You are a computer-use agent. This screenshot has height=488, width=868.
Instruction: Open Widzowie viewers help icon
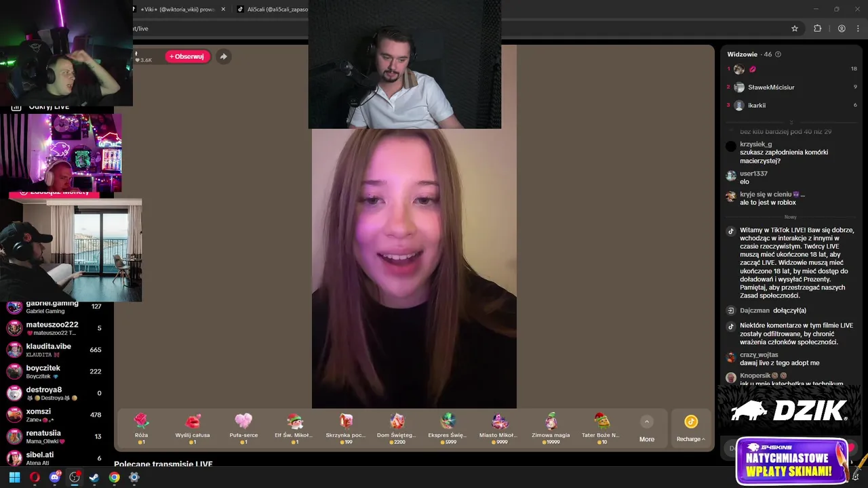(778, 54)
